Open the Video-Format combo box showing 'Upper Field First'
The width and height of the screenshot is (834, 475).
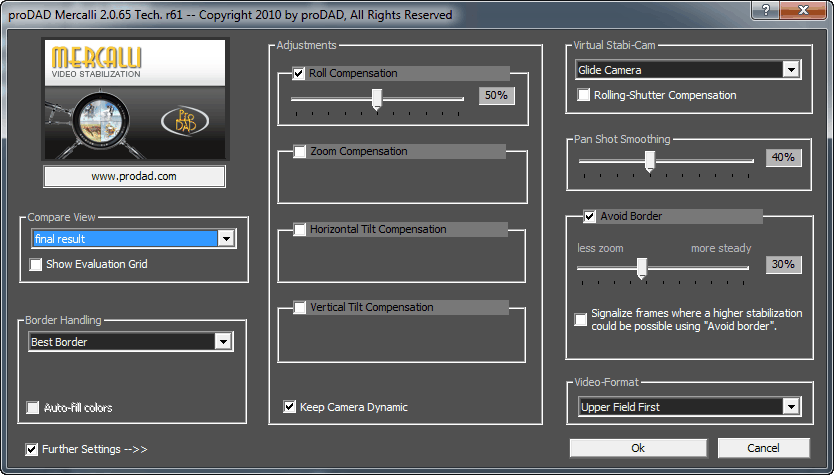click(689, 407)
